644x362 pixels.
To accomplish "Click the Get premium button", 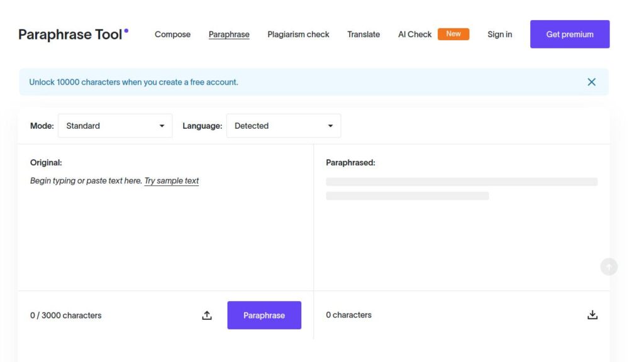I will (x=569, y=34).
